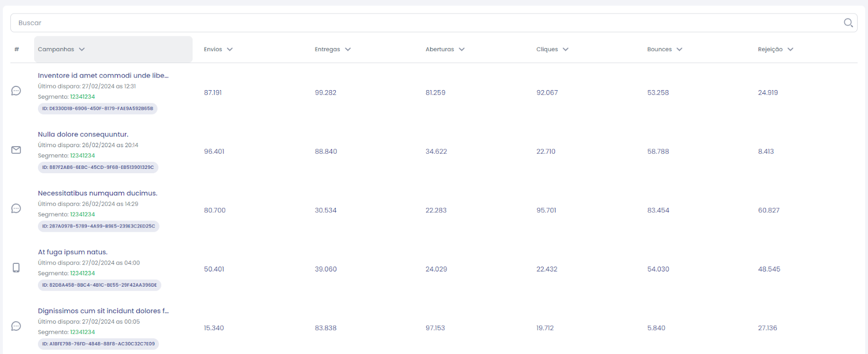Click the phone icon for At fuga campaign
Image resolution: width=868 pixels, height=354 pixels.
pyautogui.click(x=16, y=268)
